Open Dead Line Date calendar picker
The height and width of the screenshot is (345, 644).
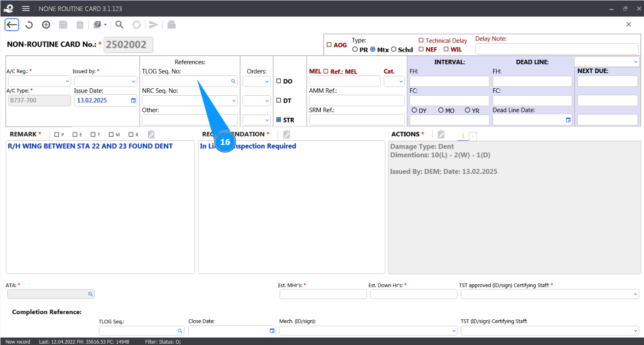(568, 120)
